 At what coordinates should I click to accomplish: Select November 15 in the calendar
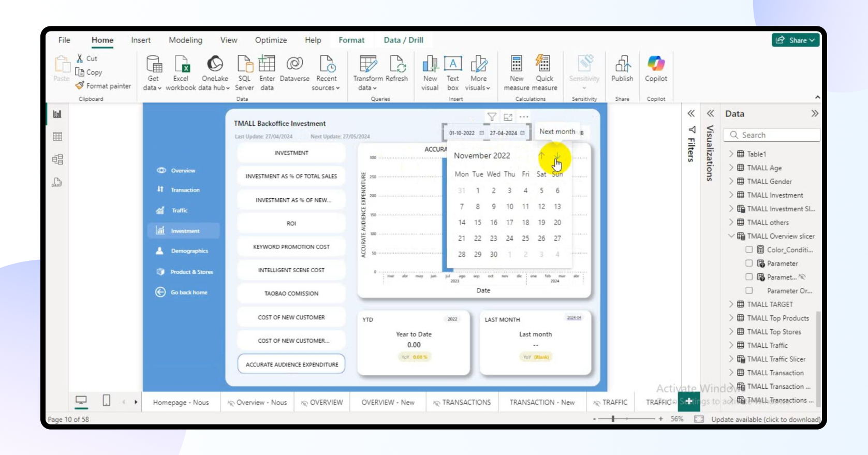pos(478,223)
